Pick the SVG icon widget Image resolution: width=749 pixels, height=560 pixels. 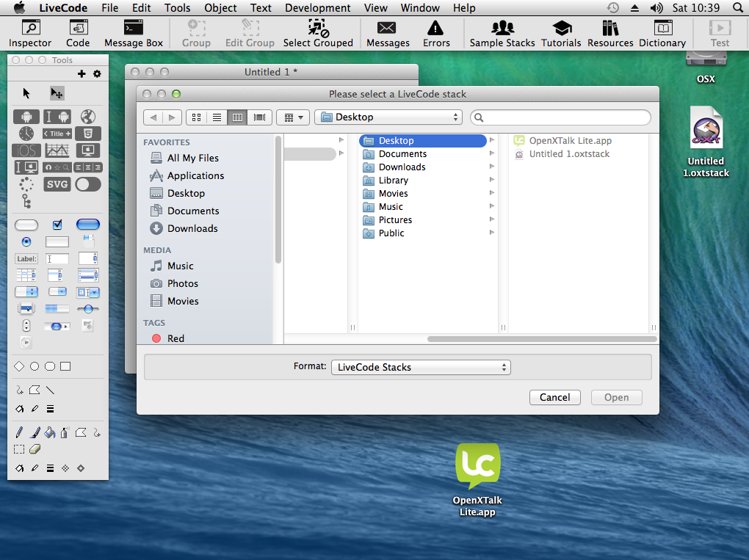click(x=57, y=184)
